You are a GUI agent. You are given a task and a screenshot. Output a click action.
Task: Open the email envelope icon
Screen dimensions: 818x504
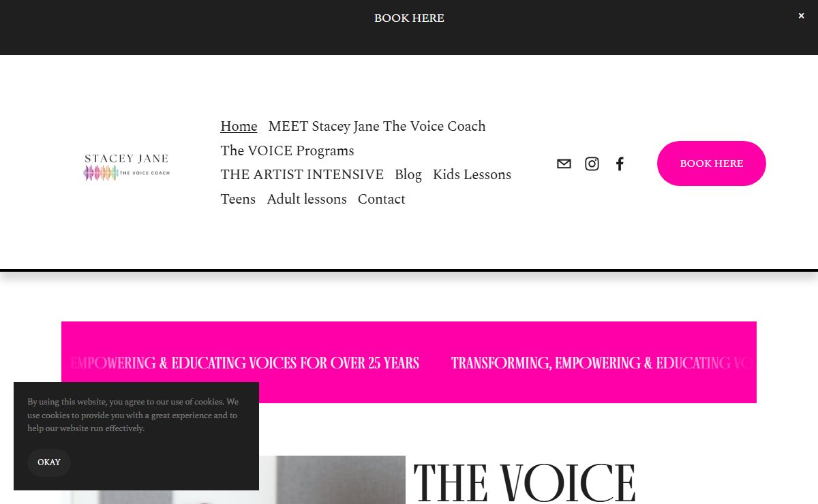tap(564, 163)
